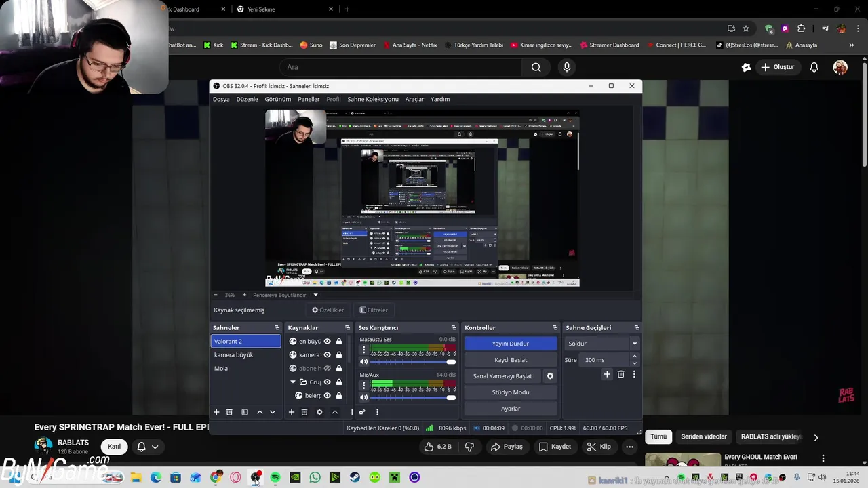Pop out the Sahne Geçişleri dock panel

point(636,328)
